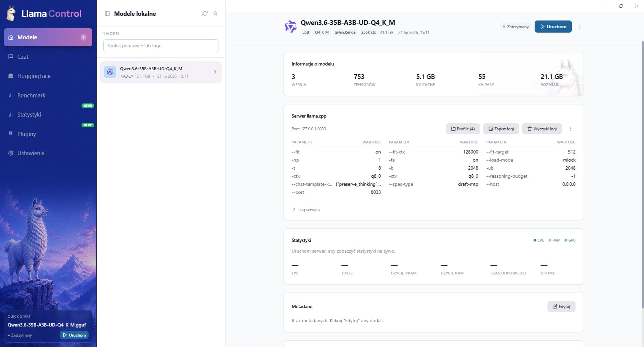
Task: Click the HuggingFace sidebar icon
Action: [x=11, y=76]
